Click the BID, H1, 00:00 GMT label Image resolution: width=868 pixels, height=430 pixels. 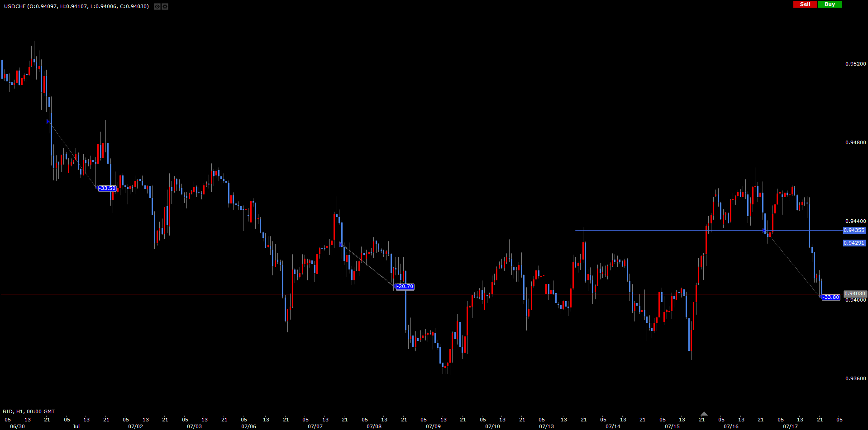pos(29,411)
